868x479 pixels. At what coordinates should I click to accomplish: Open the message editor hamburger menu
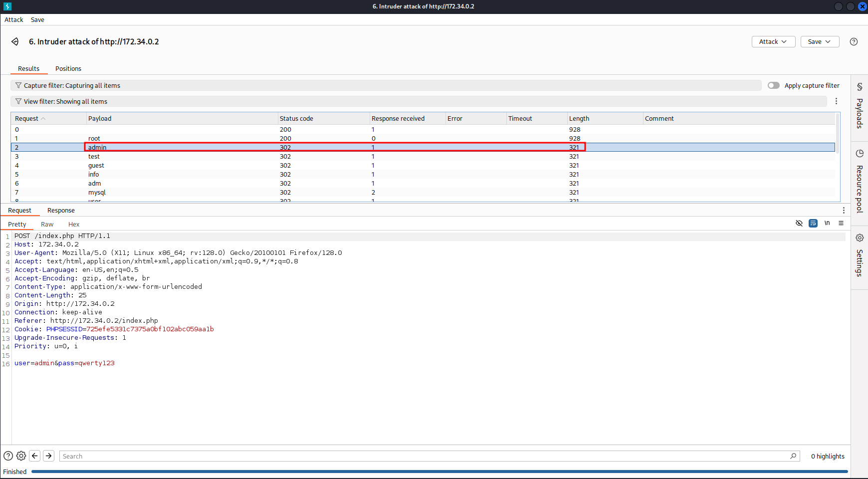click(841, 223)
